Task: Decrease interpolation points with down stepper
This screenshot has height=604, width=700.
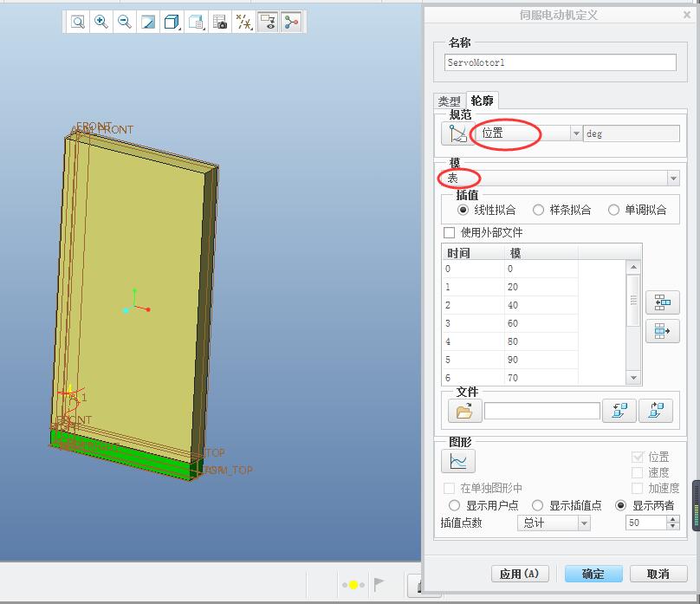Action: point(673,527)
